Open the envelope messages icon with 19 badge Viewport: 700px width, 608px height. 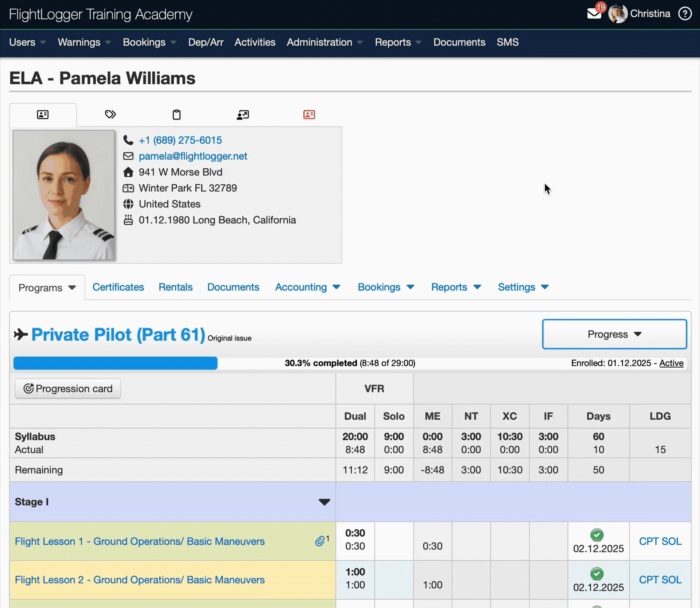(594, 14)
